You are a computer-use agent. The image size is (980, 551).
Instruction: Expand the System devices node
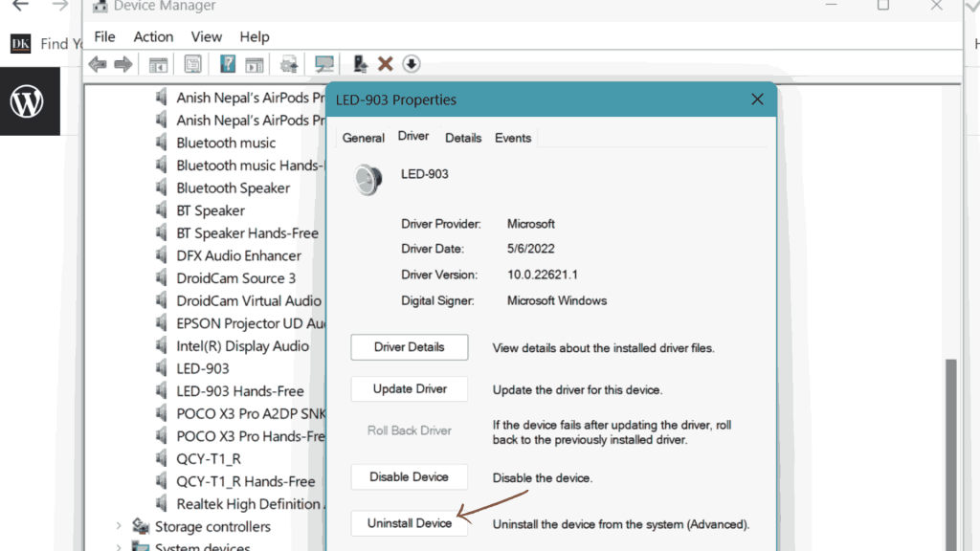pos(119,547)
